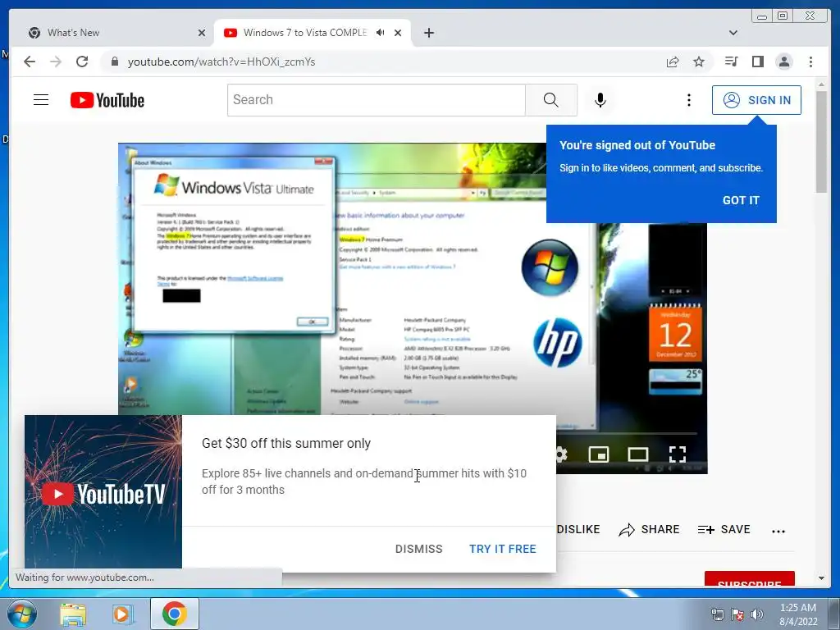Click the YouTube TV promo image
The image size is (840, 630).
[x=103, y=491]
